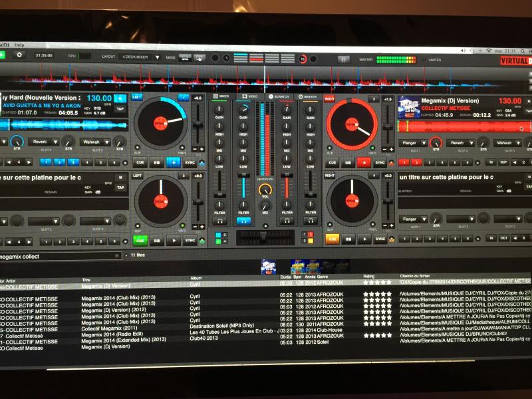This screenshot has height=399, width=532.
Task: Open settings via the gear icon
Action: pos(19,55)
